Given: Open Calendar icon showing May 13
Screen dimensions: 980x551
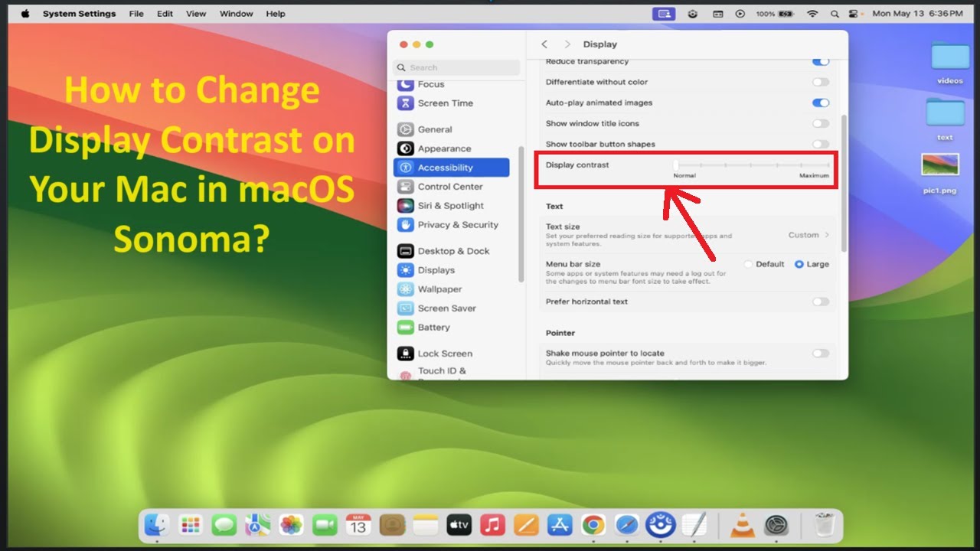Looking at the screenshot, I should point(358,525).
